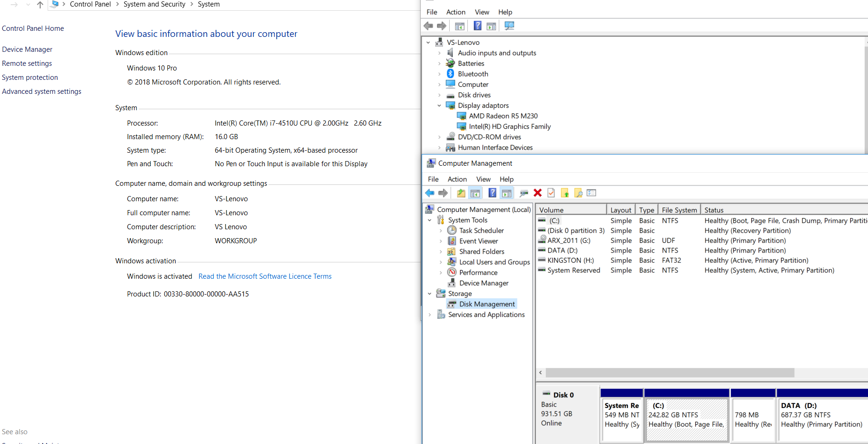The height and width of the screenshot is (444, 868).
Task: Open Help menu in Computer Management
Action: tap(507, 179)
